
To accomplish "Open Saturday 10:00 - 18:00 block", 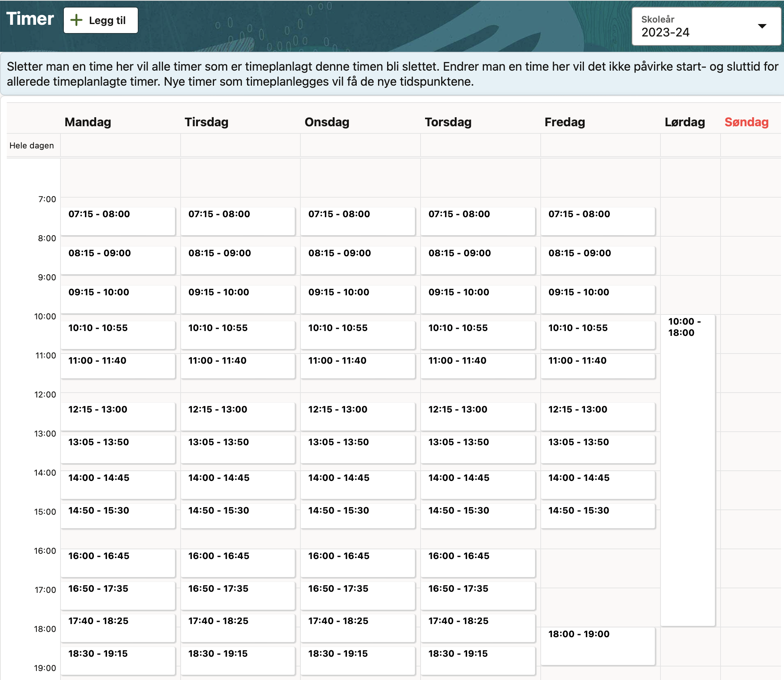I will (x=687, y=470).
